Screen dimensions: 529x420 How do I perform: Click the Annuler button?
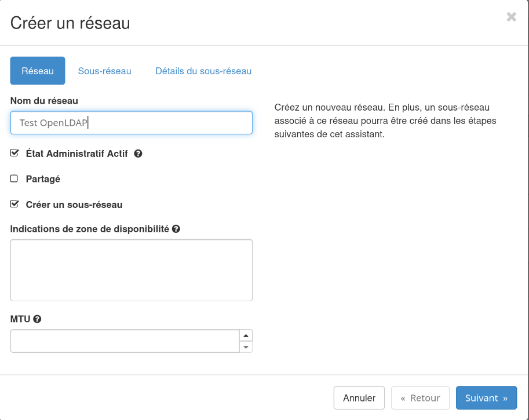tap(359, 398)
